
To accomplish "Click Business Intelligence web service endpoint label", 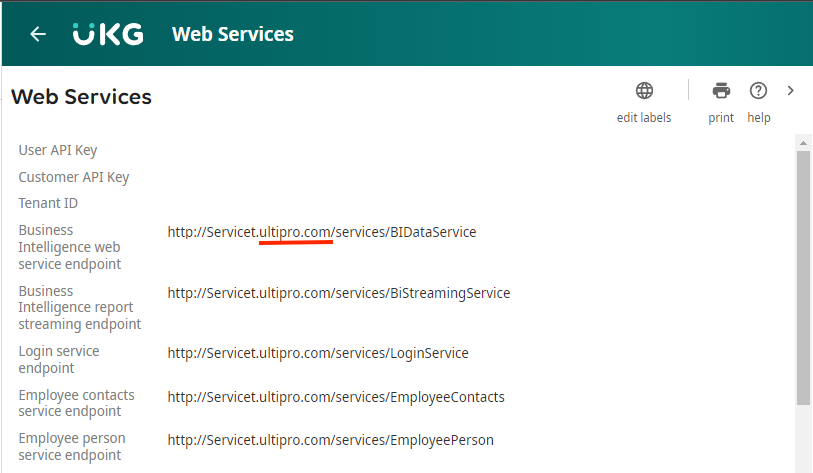I will (x=70, y=247).
